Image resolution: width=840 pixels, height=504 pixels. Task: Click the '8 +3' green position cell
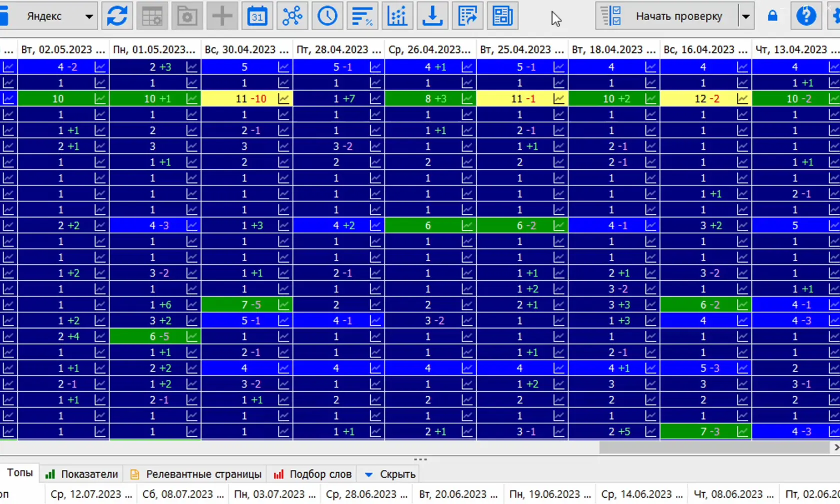pos(430,98)
